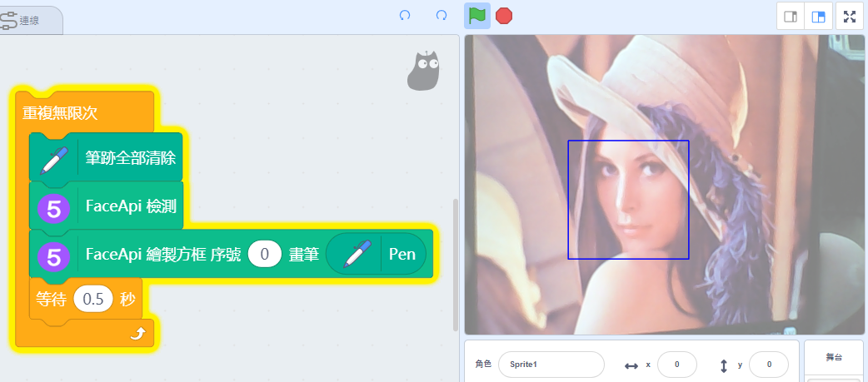Select the 舞台 stage panel

834,356
